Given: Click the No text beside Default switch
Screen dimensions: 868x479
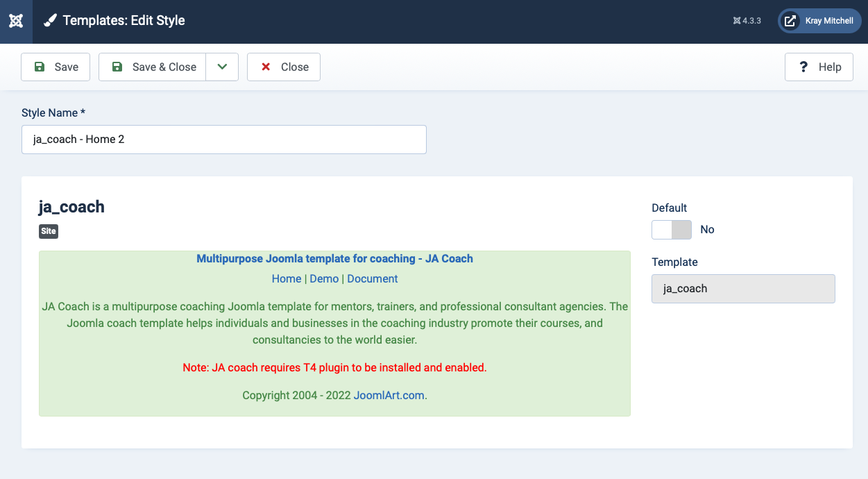Looking at the screenshot, I should (708, 230).
